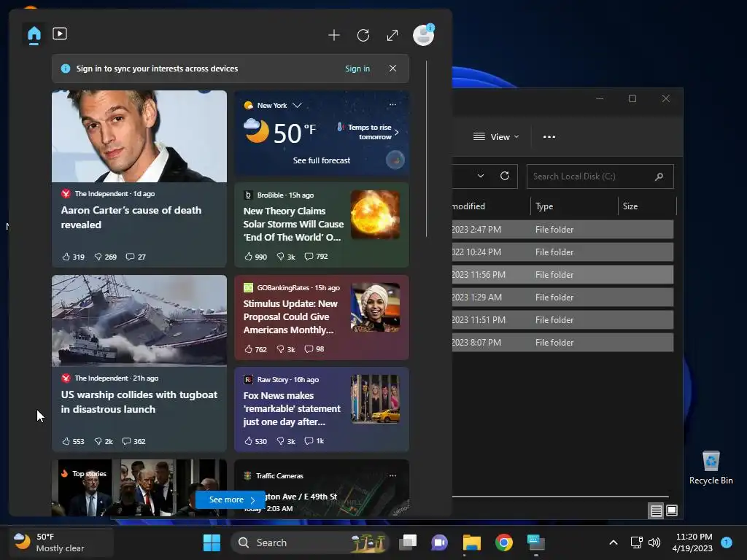Screen dimensions: 747x560
Task: Click the Sign in link
Action: click(x=357, y=69)
